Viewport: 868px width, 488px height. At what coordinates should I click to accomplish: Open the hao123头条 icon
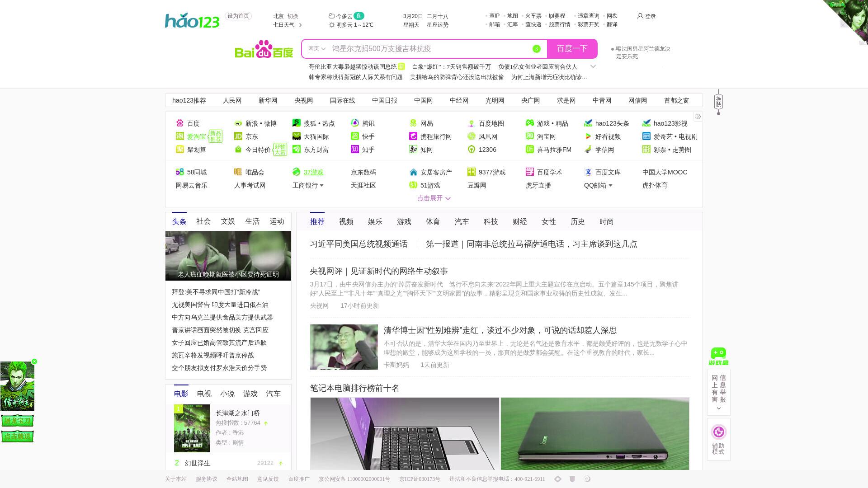coord(588,123)
